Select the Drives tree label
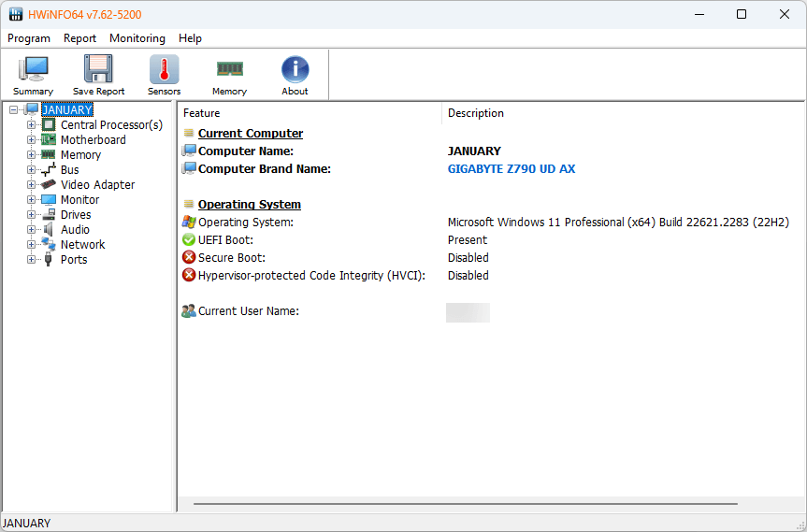The width and height of the screenshot is (807, 532). [76, 214]
